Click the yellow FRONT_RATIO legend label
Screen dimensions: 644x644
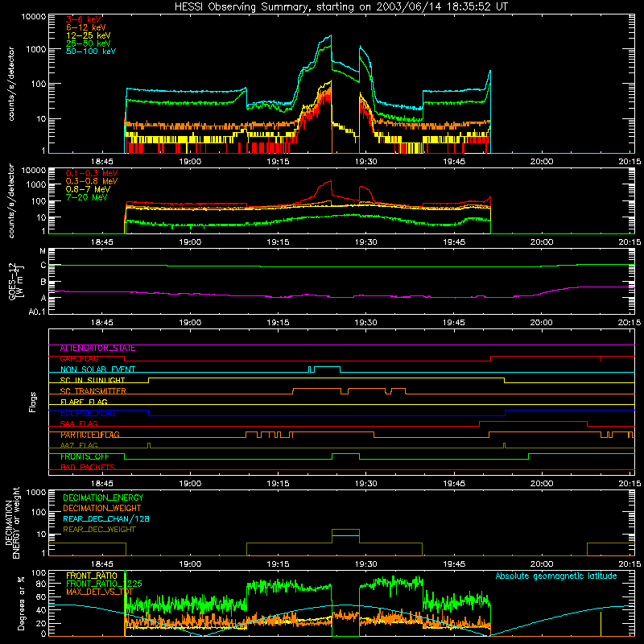pos(92,576)
